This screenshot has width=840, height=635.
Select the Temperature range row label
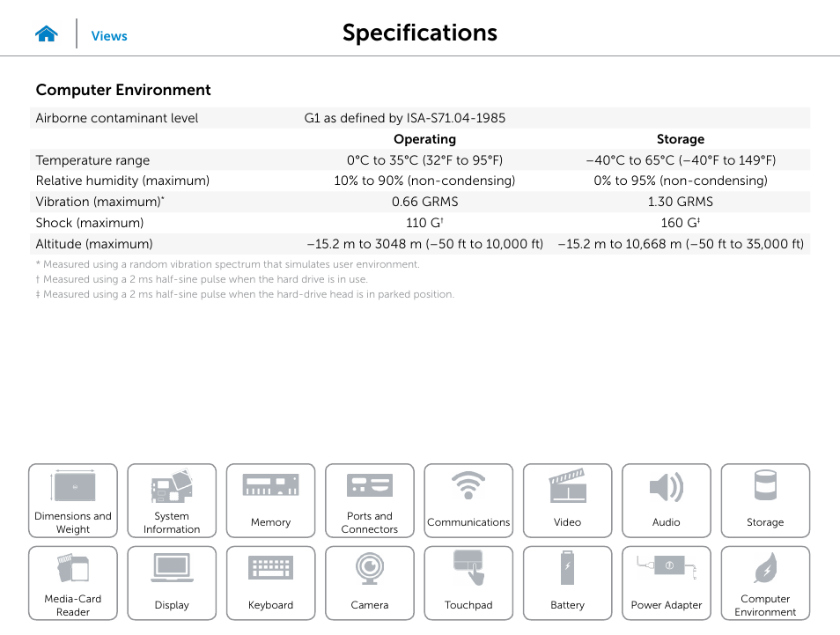(92, 160)
